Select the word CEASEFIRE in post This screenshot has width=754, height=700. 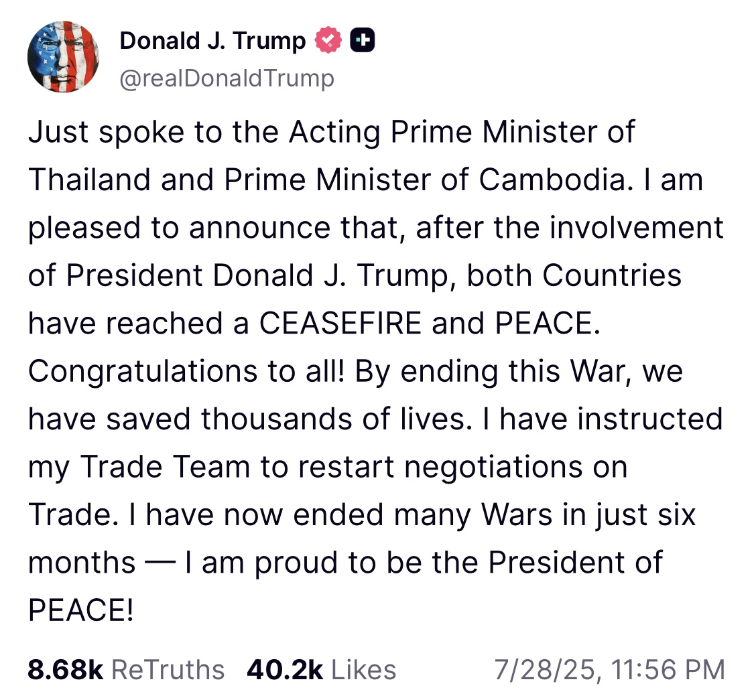pyautogui.click(x=340, y=323)
